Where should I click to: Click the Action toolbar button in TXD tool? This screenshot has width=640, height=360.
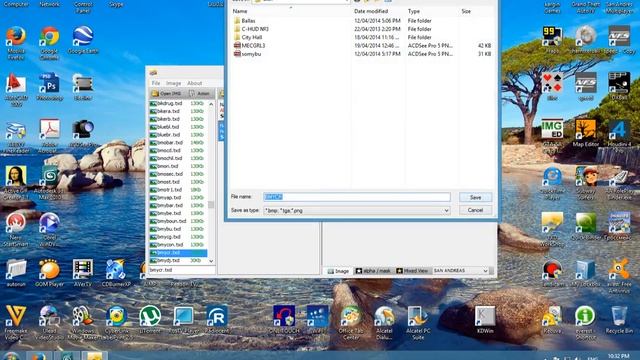(199, 93)
